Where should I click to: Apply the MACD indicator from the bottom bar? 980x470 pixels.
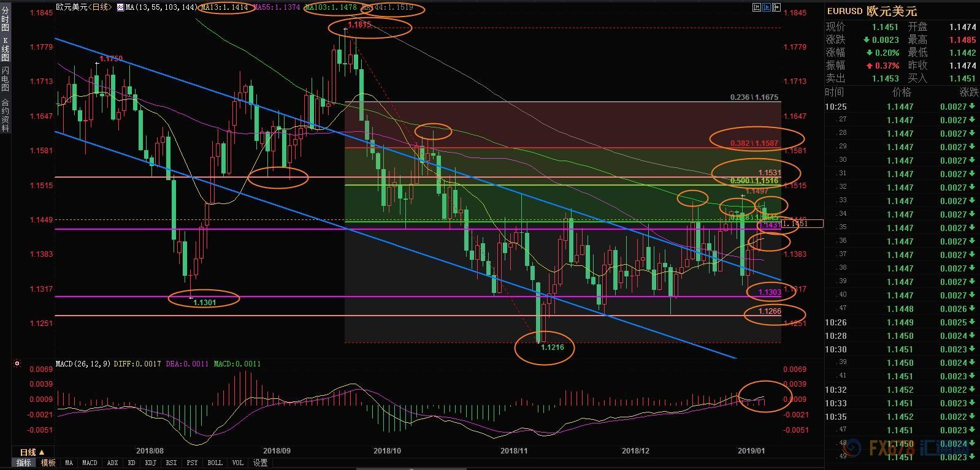click(x=90, y=463)
